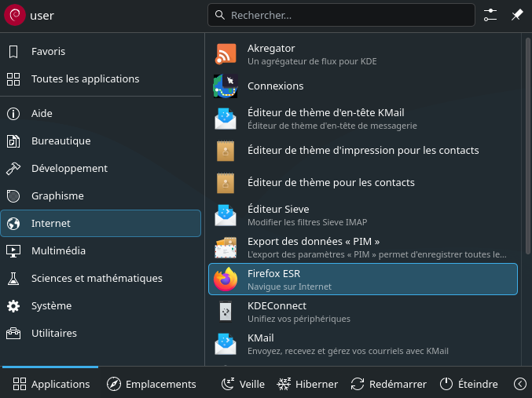532x398 pixels.
Task: Click the Éteindre power button
Action: [468, 384]
